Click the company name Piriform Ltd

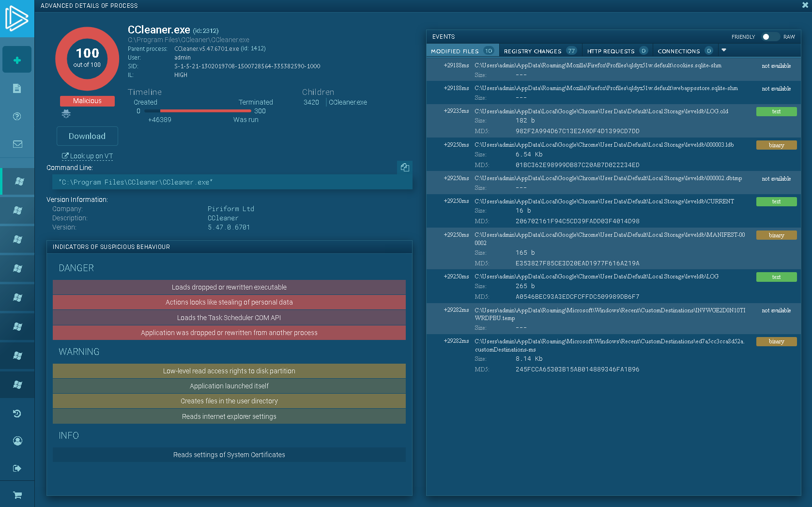[x=231, y=209]
